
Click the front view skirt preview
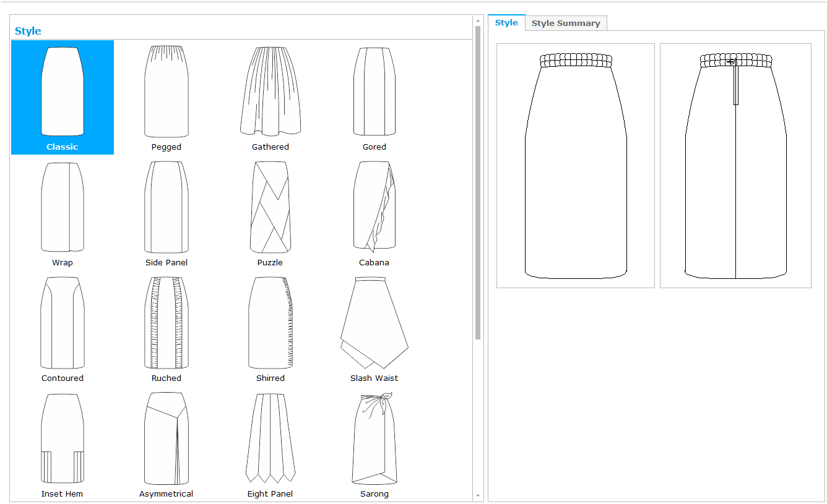pyautogui.click(x=576, y=166)
